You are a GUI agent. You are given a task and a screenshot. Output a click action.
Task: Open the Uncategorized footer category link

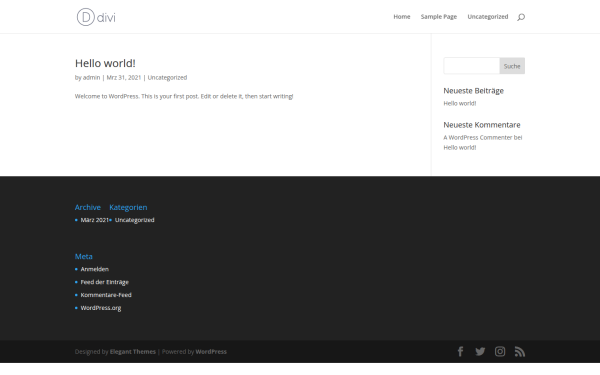(x=135, y=220)
